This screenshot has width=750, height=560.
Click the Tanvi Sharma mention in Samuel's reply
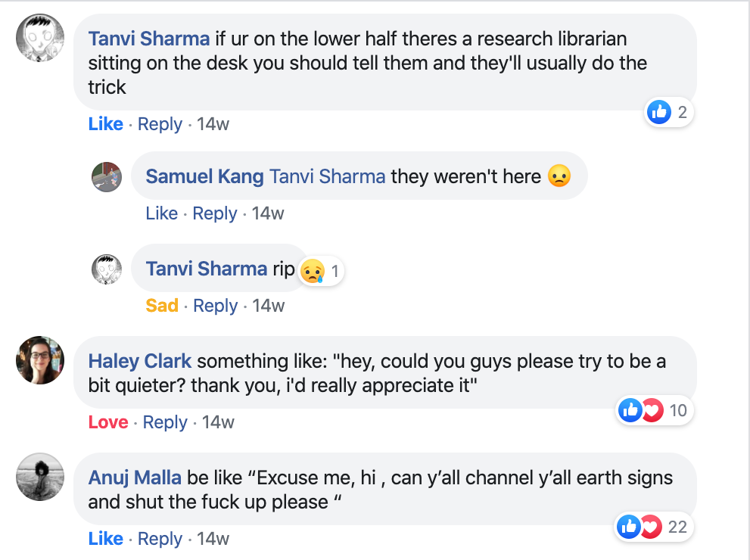coord(327,177)
